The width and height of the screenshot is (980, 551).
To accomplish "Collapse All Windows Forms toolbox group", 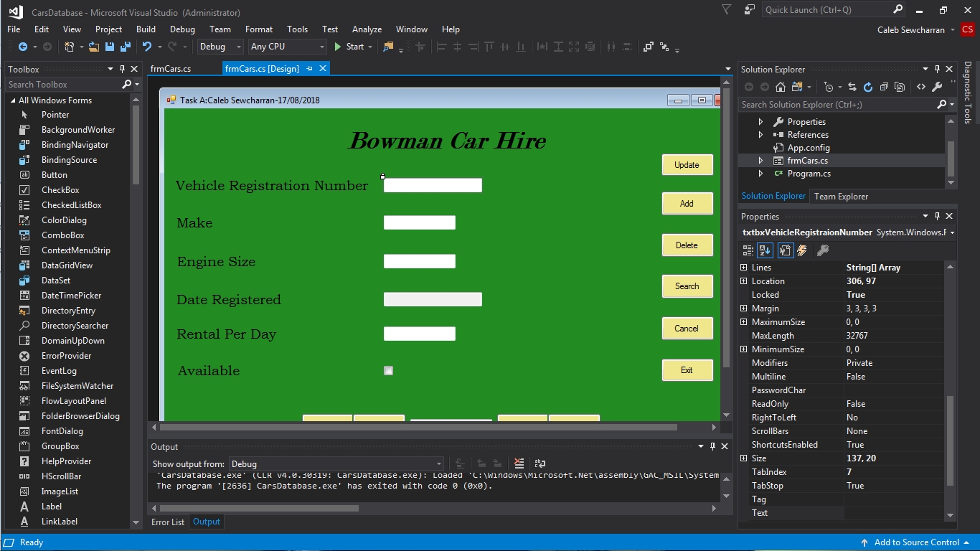I will (13, 100).
